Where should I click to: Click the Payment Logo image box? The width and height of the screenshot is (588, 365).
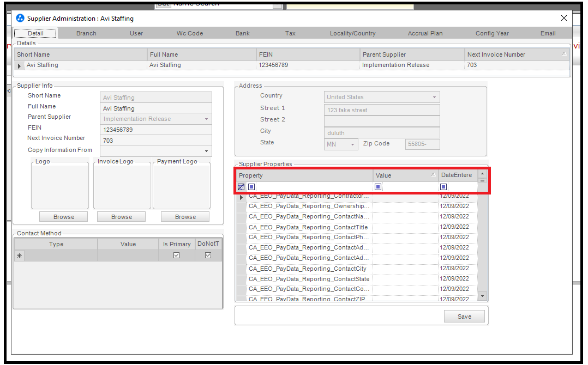182,186
